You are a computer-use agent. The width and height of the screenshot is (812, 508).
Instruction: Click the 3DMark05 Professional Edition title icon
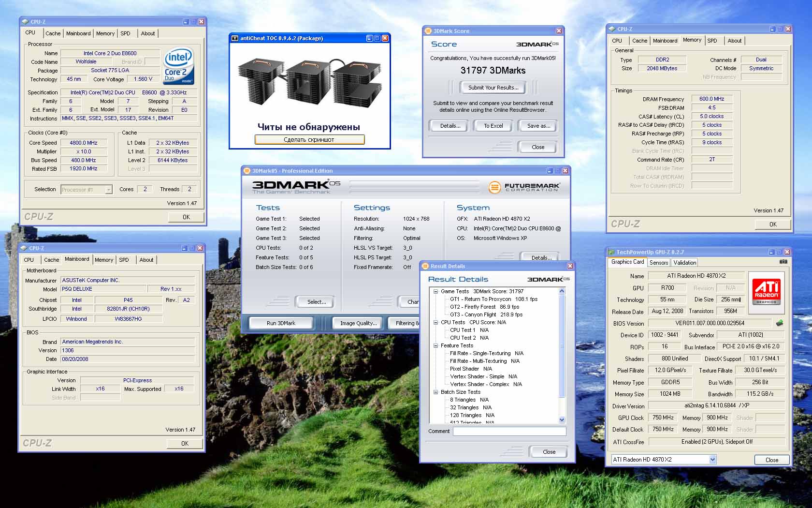[246, 171]
